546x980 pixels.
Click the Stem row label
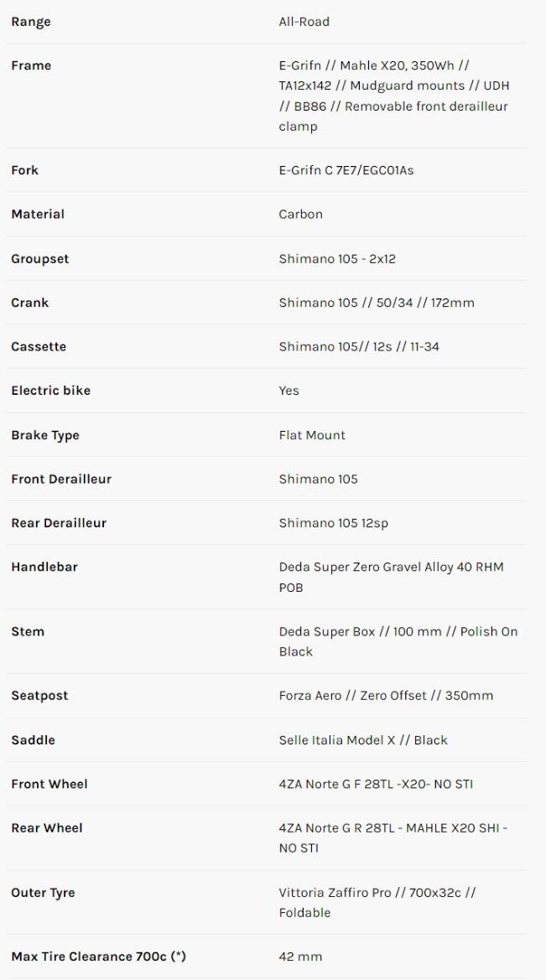(x=28, y=631)
